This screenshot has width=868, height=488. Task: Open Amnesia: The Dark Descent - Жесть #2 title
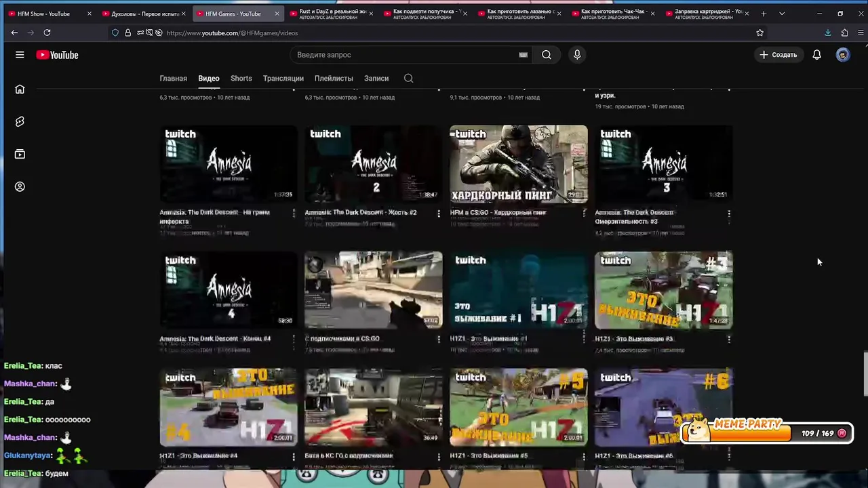360,213
